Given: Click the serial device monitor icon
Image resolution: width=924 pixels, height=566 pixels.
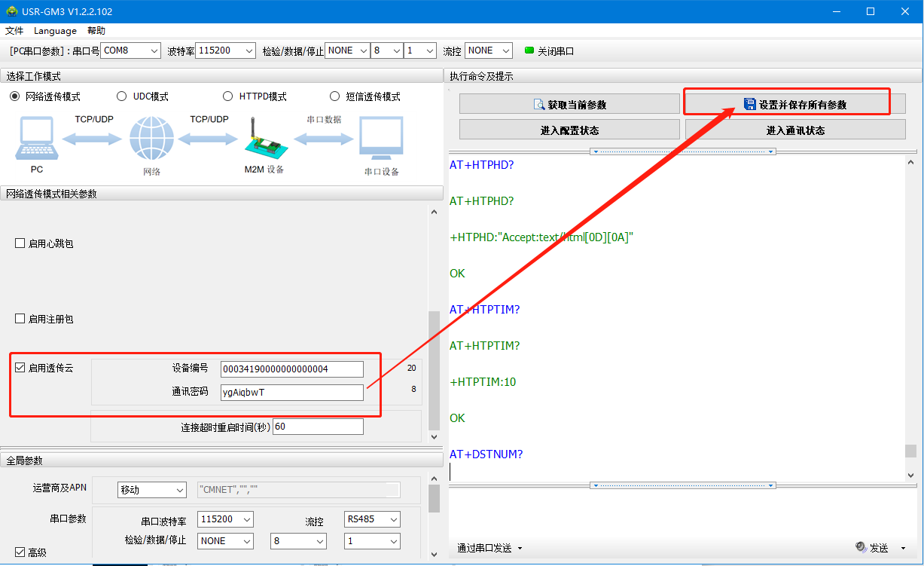Looking at the screenshot, I should coord(381,139).
